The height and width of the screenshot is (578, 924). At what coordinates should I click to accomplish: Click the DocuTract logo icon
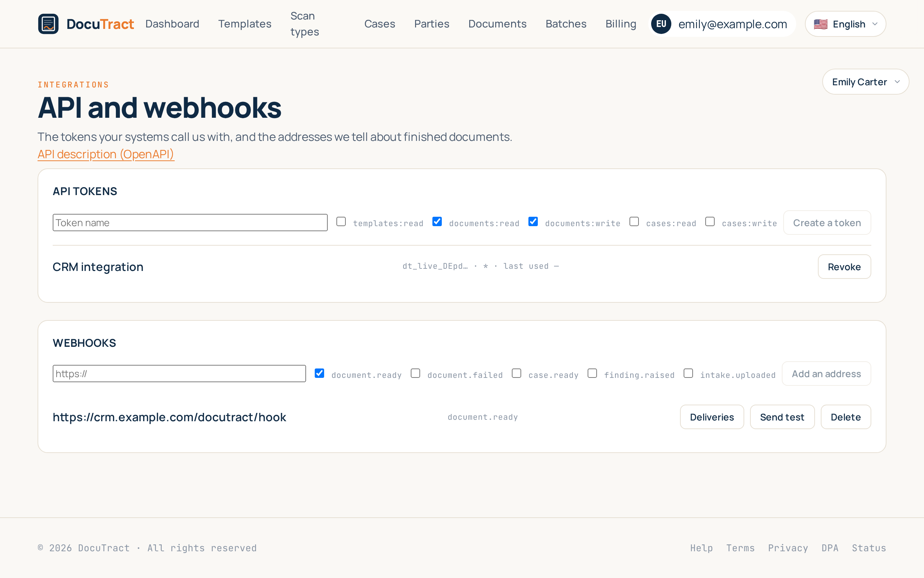pos(48,24)
